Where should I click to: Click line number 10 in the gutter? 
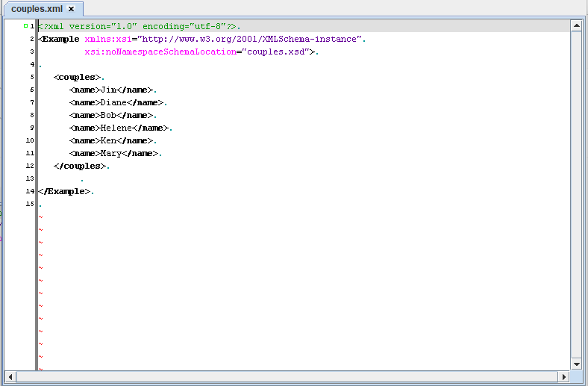tap(30, 140)
